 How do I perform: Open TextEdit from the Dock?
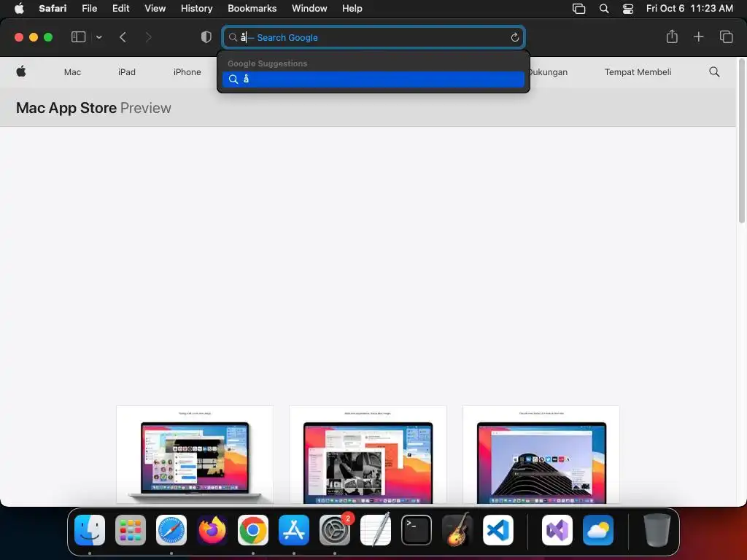pyautogui.click(x=376, y=530)
